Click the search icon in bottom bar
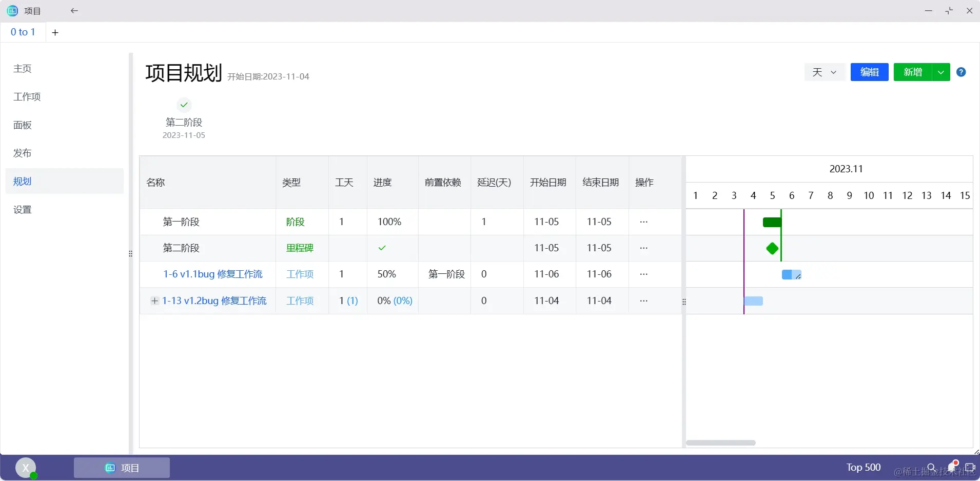The height and width of the screenshot is (481, 980). [931, 468]
